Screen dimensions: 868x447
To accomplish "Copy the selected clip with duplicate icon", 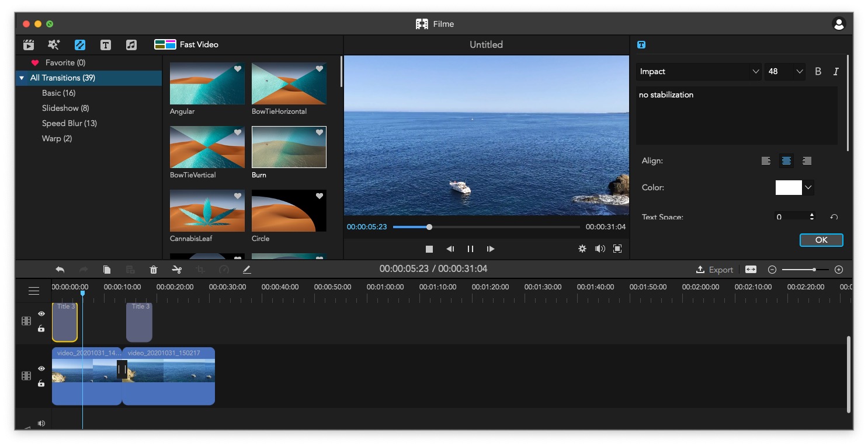I will pyautogui.click(x=107, y=269).
